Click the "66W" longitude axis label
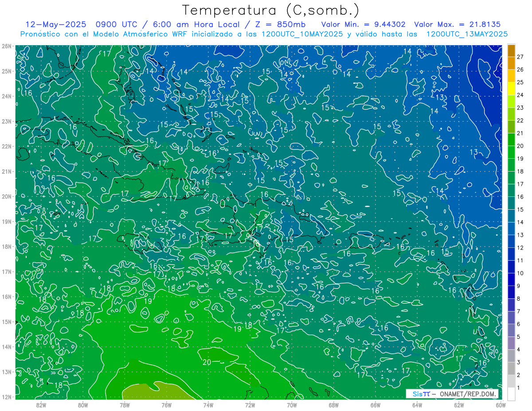The height and width of the screenshot is (411, 532). 376,405
